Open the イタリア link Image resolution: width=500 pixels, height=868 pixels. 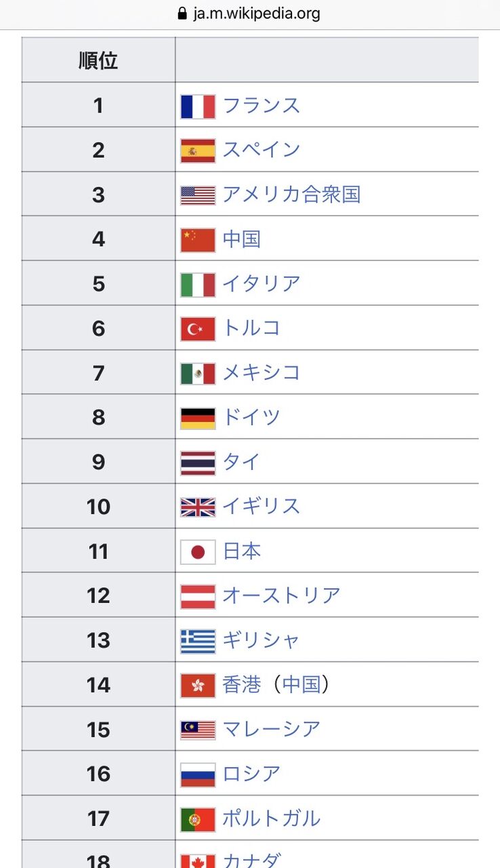tap(261, 284)
